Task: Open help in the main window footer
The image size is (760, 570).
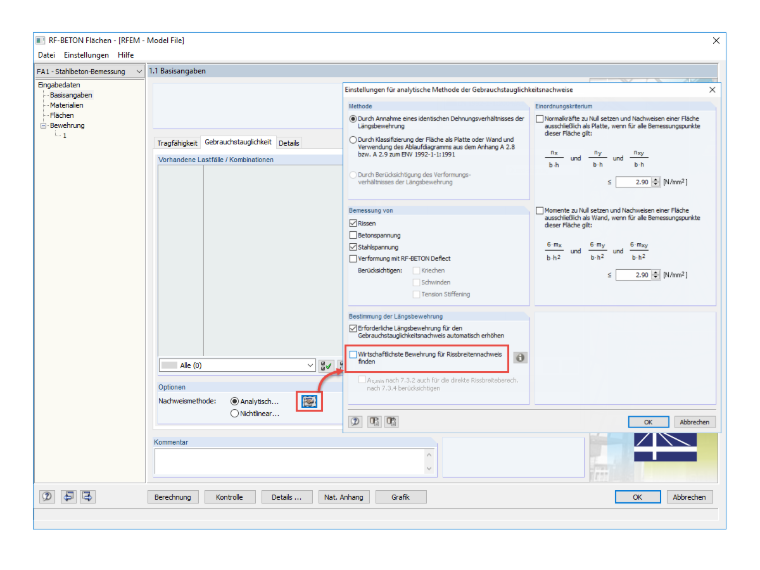Action: tap(47, 496)
